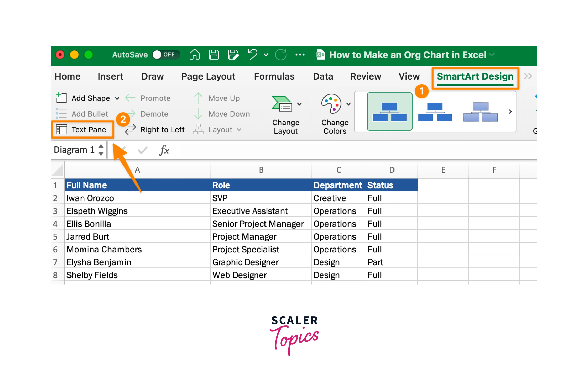This screenshot has height=389, width=588.
Task: Click the Redo circular arrow icon
Action: click(281, 55)
